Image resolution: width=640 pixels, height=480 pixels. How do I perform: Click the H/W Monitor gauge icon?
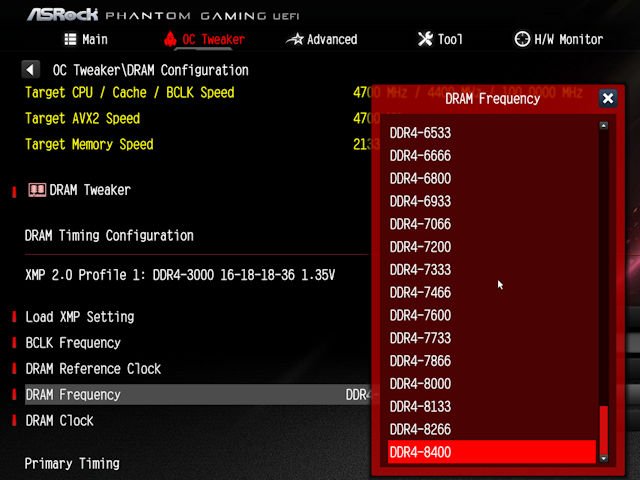[x=522, y=39]
